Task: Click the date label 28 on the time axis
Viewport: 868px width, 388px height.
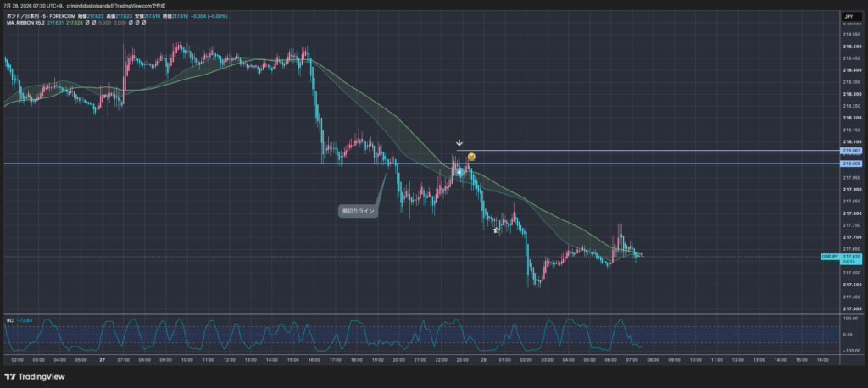Action: pyautogui.click(x=483, y=360)
